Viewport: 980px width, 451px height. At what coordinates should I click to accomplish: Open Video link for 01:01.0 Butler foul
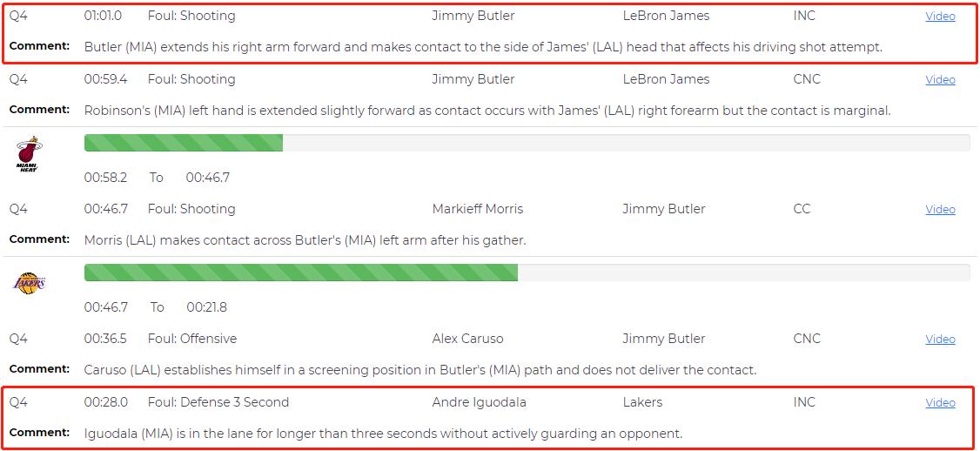coord(940,17)
